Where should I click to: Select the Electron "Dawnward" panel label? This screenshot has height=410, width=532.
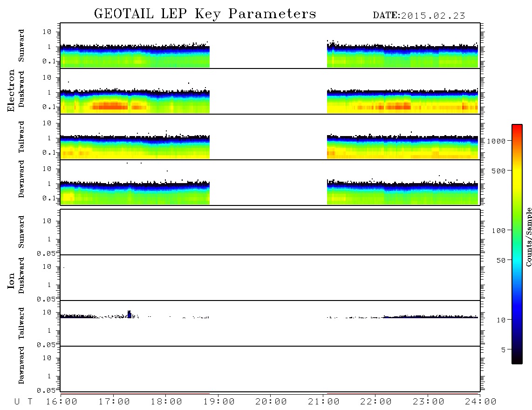tap(21, 179)
